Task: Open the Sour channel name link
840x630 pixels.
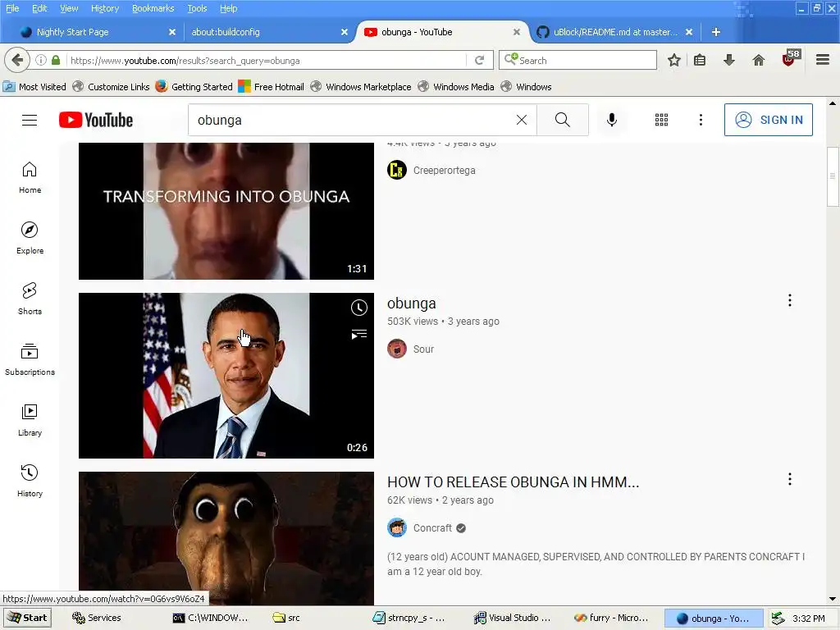Action: pyautogui.click(x=423, y=349)
